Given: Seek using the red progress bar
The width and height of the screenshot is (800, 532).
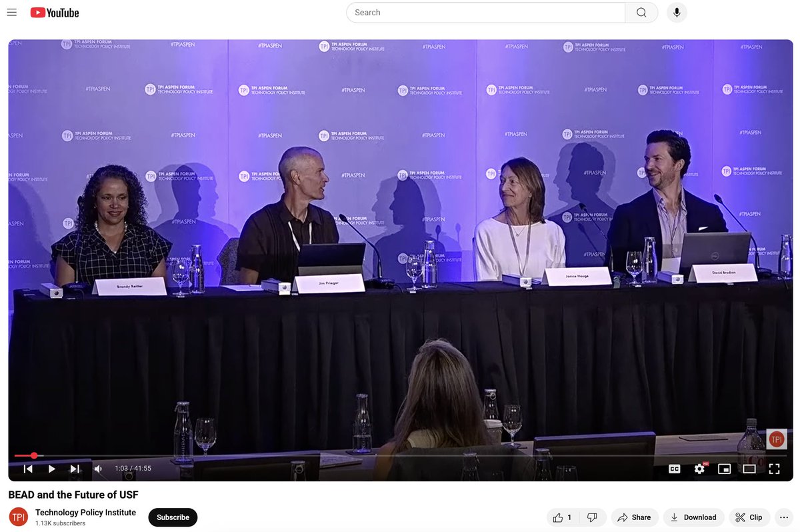Looking at the screenshot, I should pos(400,456).
